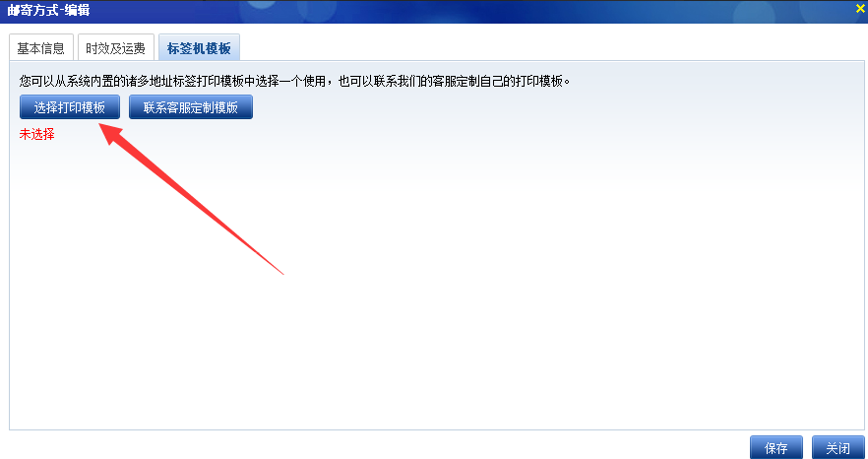Click the 选择打印模板 button
This screenshot has height=459, width=868.
pyautogui.click(x=70, y=107)
